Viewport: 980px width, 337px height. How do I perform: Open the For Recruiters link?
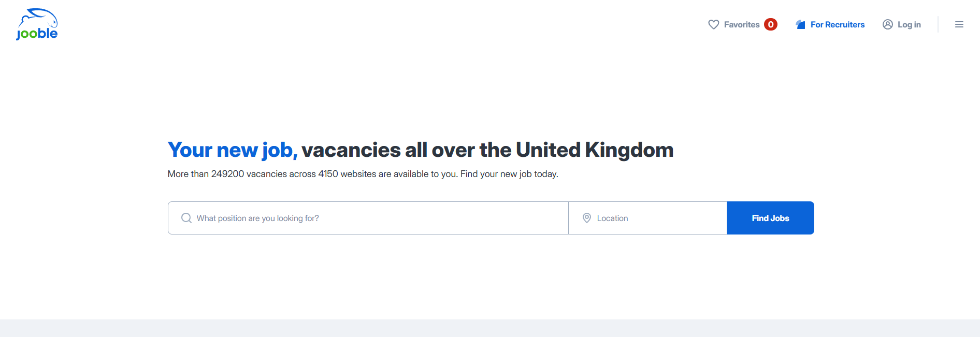(837, 24)
